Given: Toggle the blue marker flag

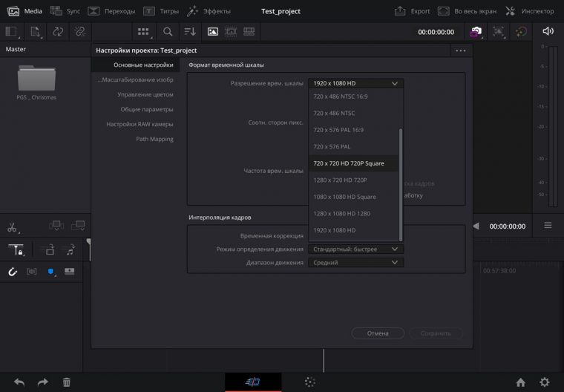Looking at the screenshot, I should [51, 272].
